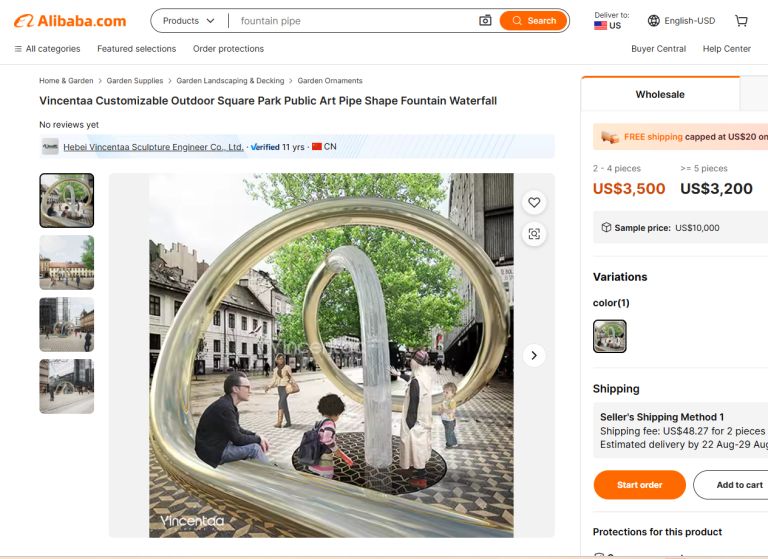Click the globe language icon
This screenshot has width=768, height=559.
click(x=653, y=21)
